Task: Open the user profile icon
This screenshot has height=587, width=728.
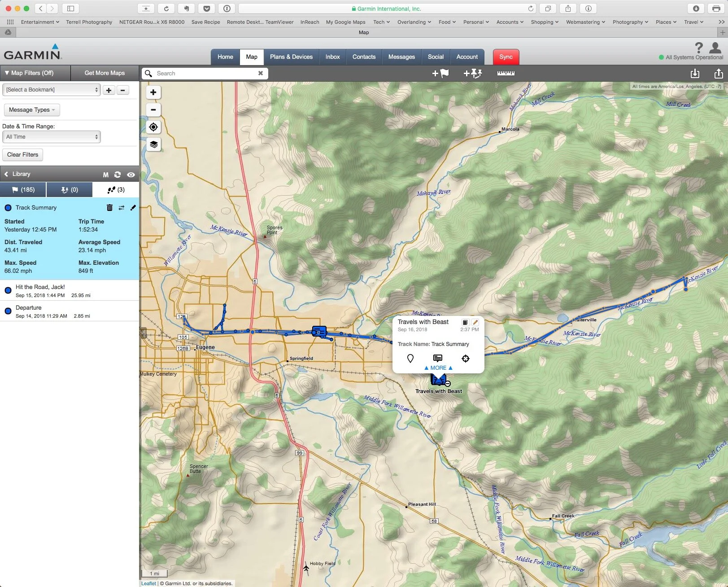Action: (x=715, y=48)
